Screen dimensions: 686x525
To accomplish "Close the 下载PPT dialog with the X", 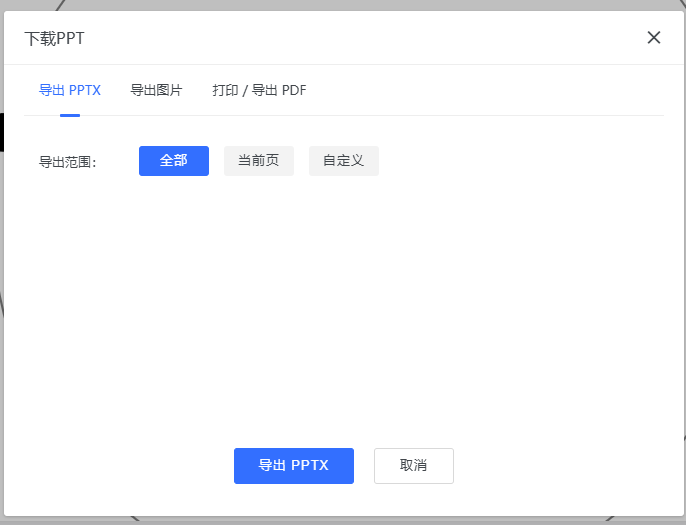I will (654, 38).
